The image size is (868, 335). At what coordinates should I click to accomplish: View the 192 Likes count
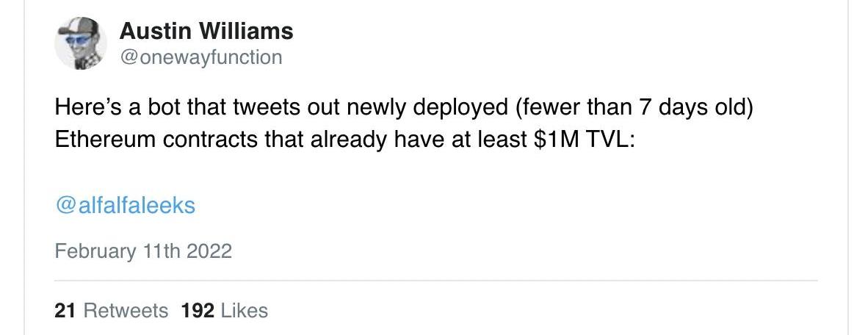pyautogui.click(x=224, y=311)
